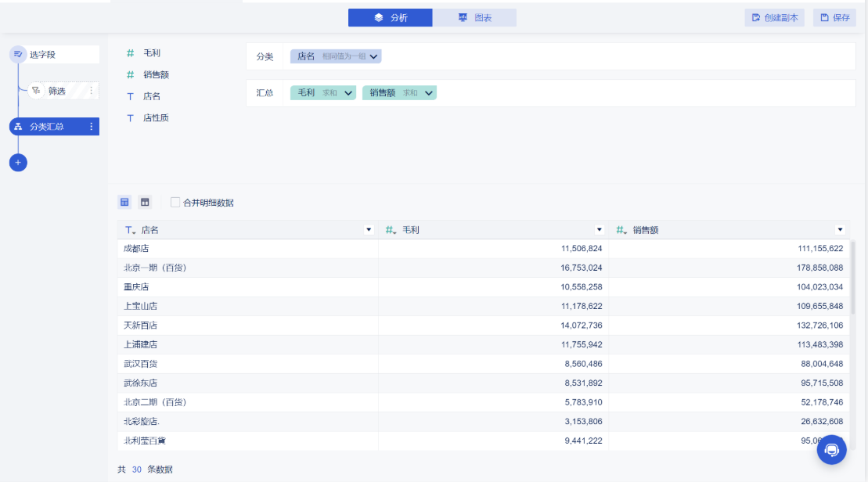Click text type icon beside 店名 field
868x482 pixels.
tap(130, 96)
